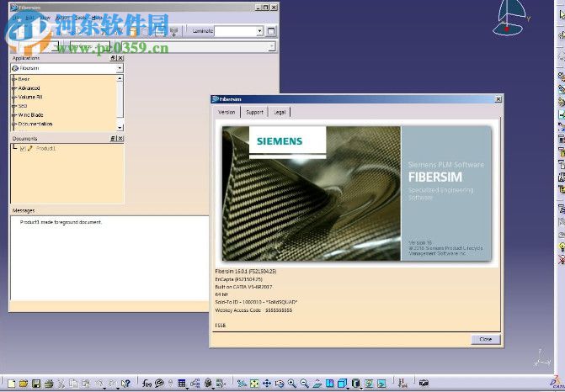
Task: Float the Applications panel with its dock button
Action: pyautogui.click(x=113, y=58)
